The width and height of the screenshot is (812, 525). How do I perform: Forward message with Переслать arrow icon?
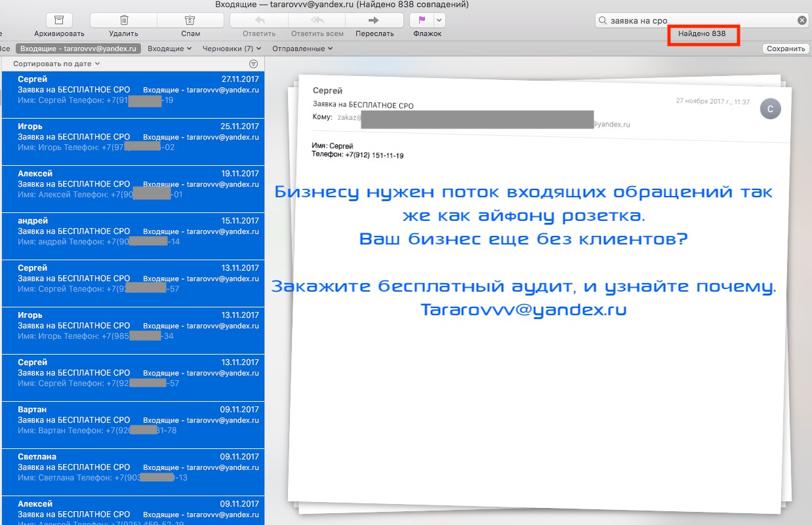pyautogui.click(x=374, y=20)
